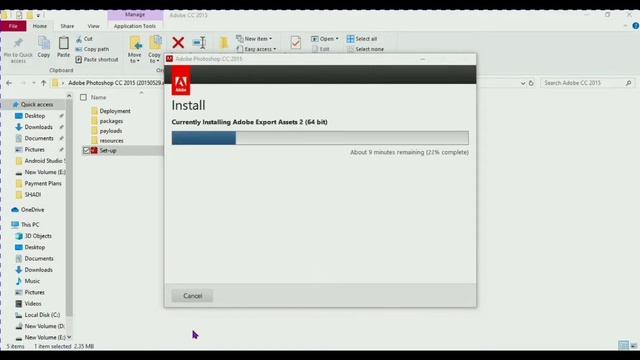Select the Cut scissors option
The image size is (640, 360).
point(84,39)
